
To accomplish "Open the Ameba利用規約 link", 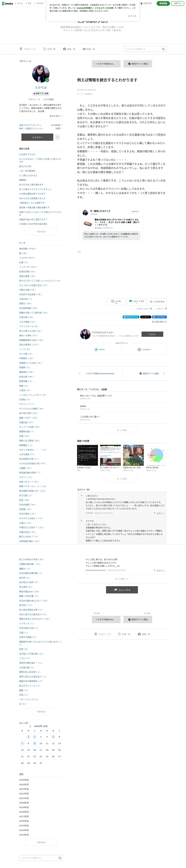I will (84, 8).
